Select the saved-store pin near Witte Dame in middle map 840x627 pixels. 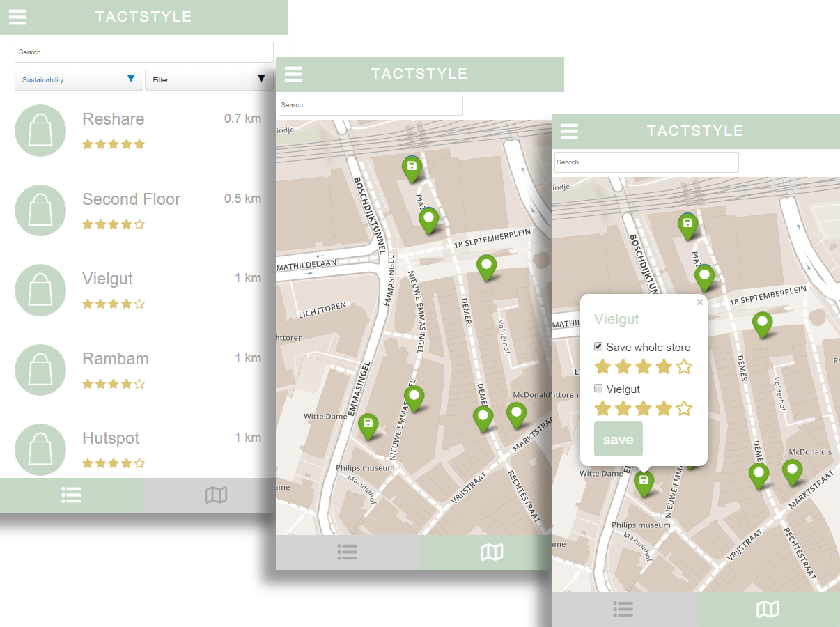coord(368,425)
